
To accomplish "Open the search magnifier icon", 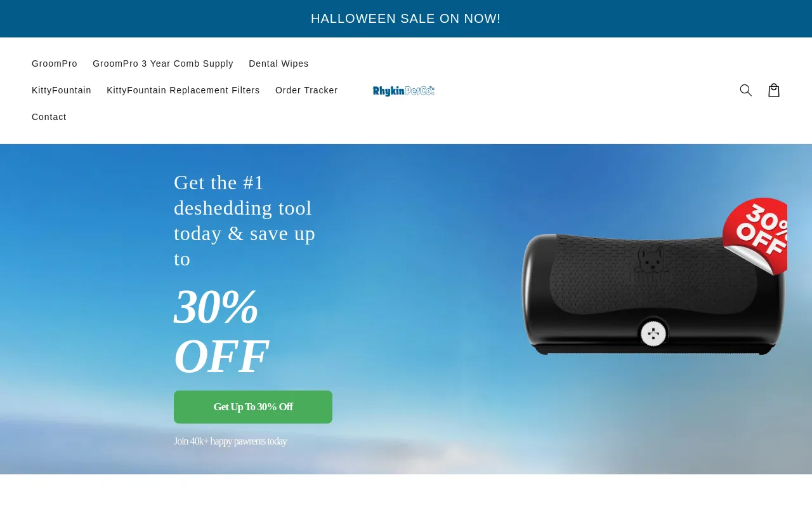I will 746,90.
